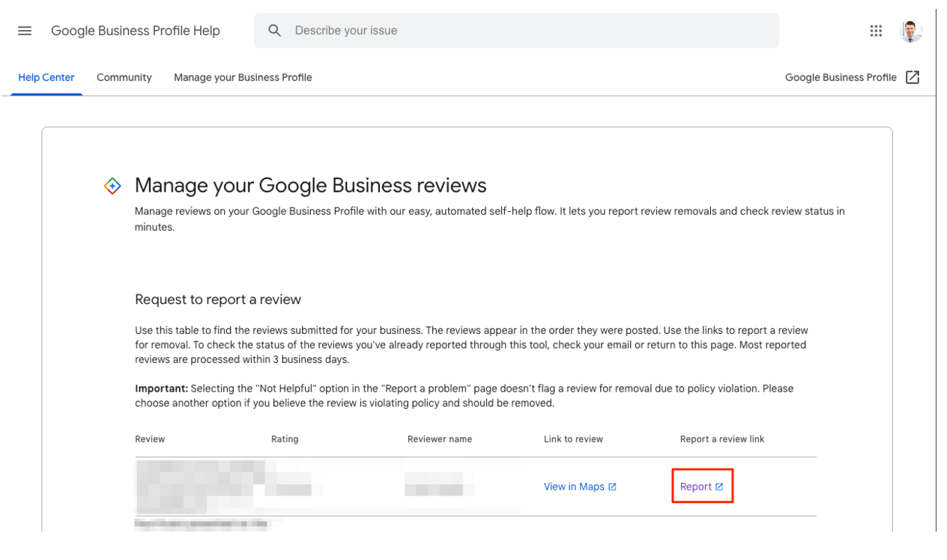Click the Review column header
The height and width of the screenshot is (560, 947).
click(x=150, y=439)
